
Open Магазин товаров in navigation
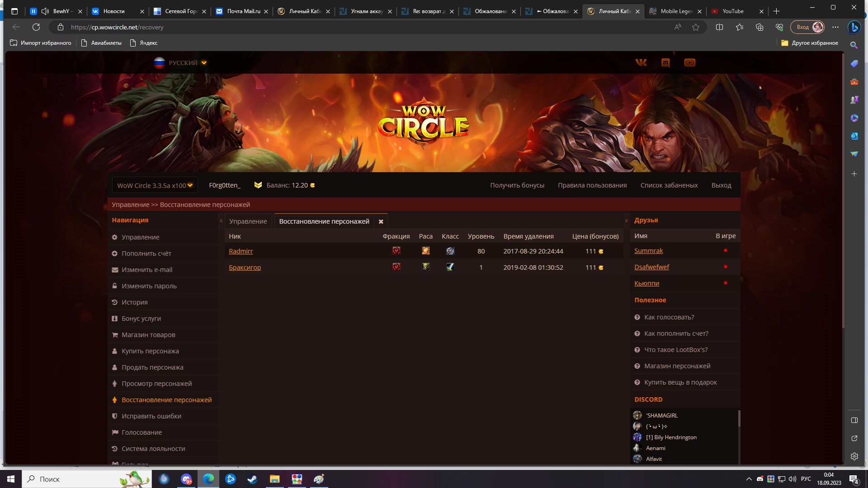pos(148,335)
